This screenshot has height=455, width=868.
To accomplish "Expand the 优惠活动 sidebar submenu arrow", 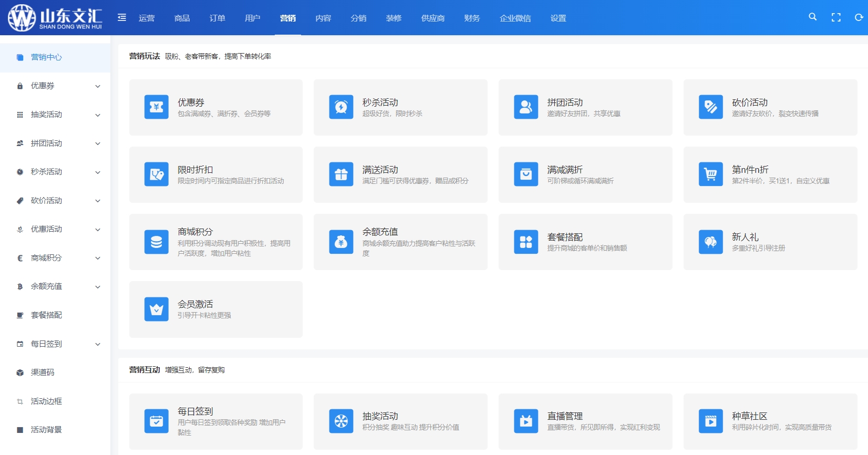I will click(x=98, y=230).
